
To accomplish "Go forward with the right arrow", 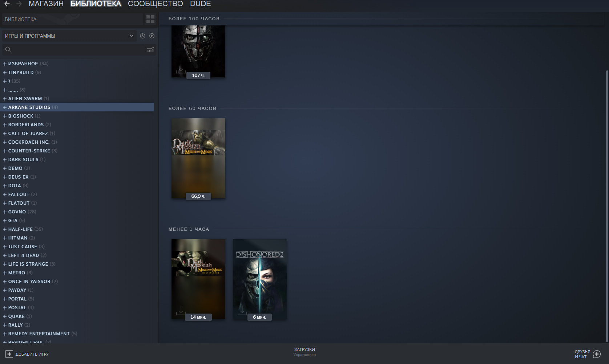I will [19, 4].
